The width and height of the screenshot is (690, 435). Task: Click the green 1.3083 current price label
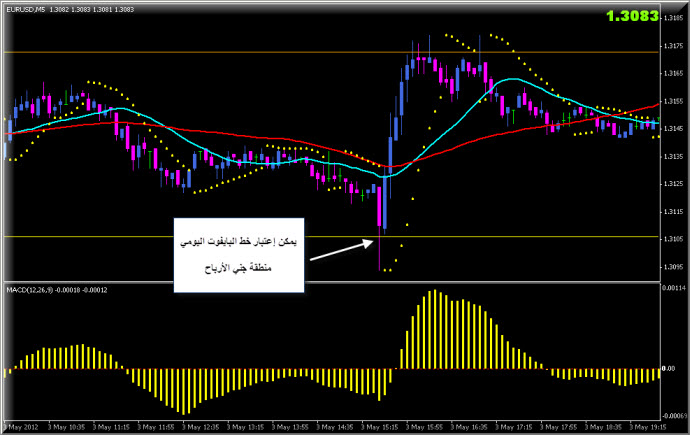(632, 16)
